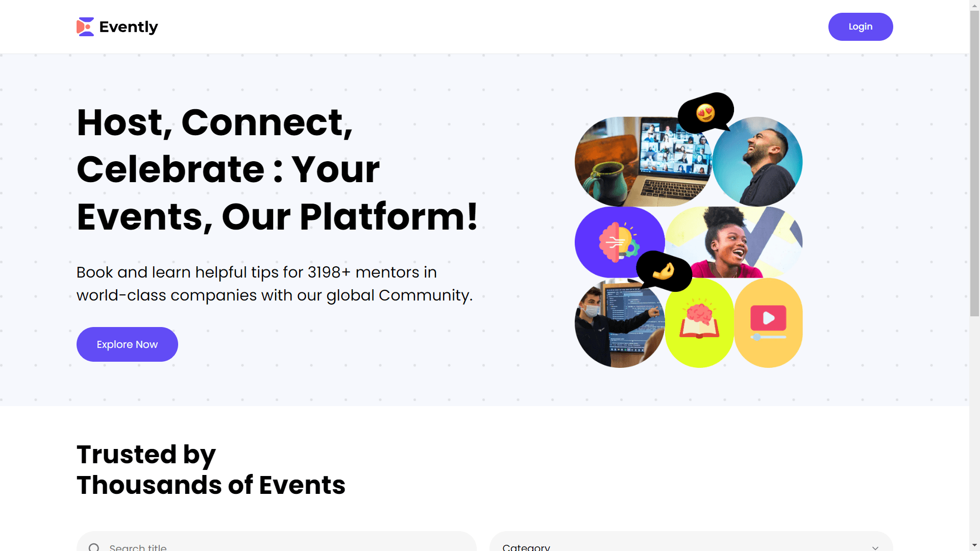Click the smiling woman in pink photo
The image size is (980, 551).
(734, 242)
